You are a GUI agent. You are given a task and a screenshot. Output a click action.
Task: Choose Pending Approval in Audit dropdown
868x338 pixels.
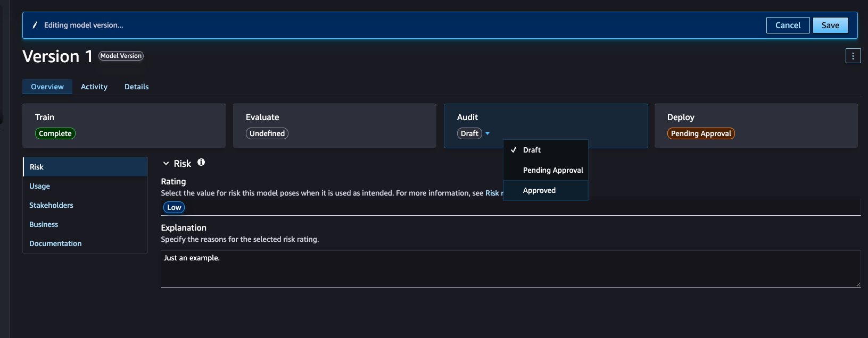(x=545, y=170)
